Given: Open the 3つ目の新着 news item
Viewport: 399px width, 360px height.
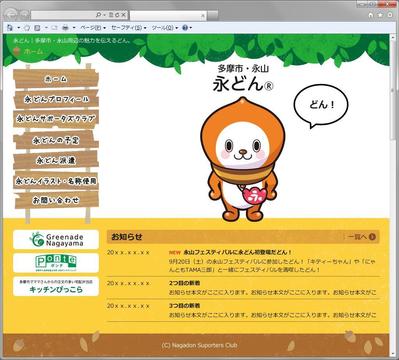Looking at the screenshot, I should [x=184, y=305].
